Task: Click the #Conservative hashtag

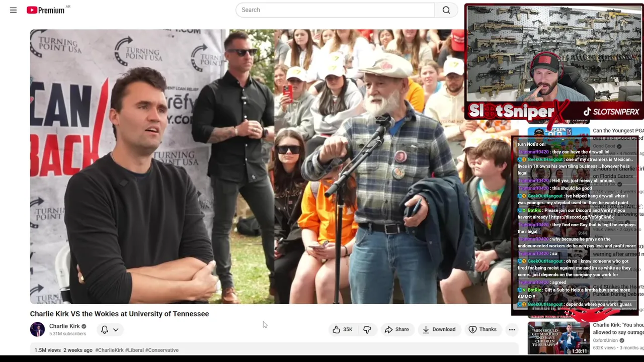Action: (x=162, y=350)
